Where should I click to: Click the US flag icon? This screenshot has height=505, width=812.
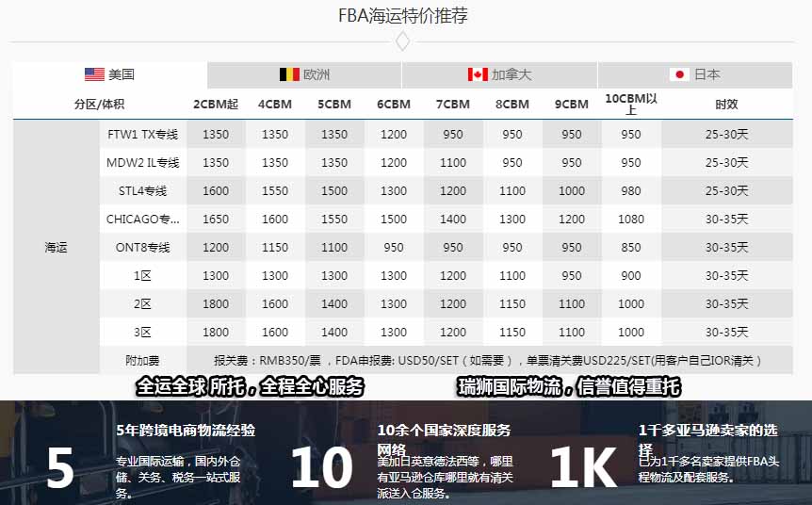(x=94, y=74)
